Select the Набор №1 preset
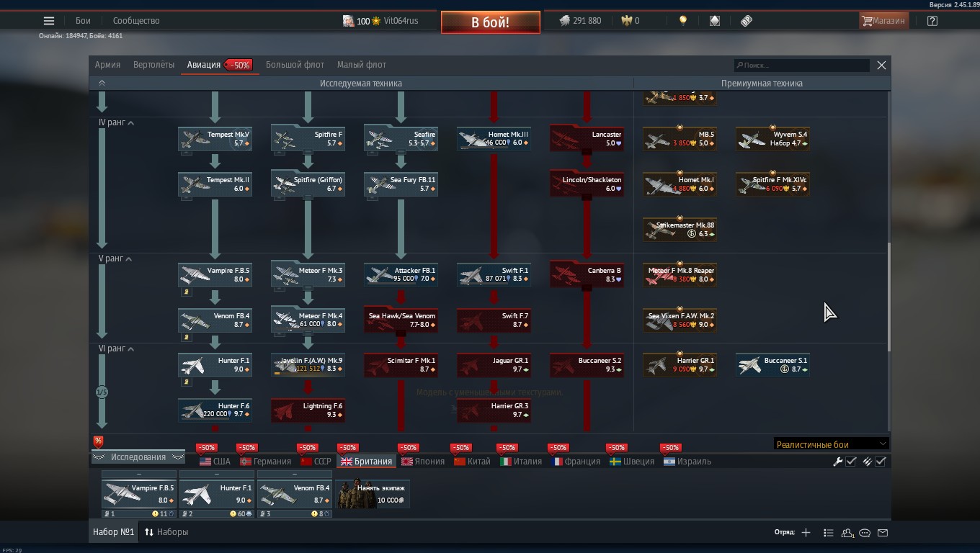This screenshot has width=980, height=553. click(x=113, y=532)
